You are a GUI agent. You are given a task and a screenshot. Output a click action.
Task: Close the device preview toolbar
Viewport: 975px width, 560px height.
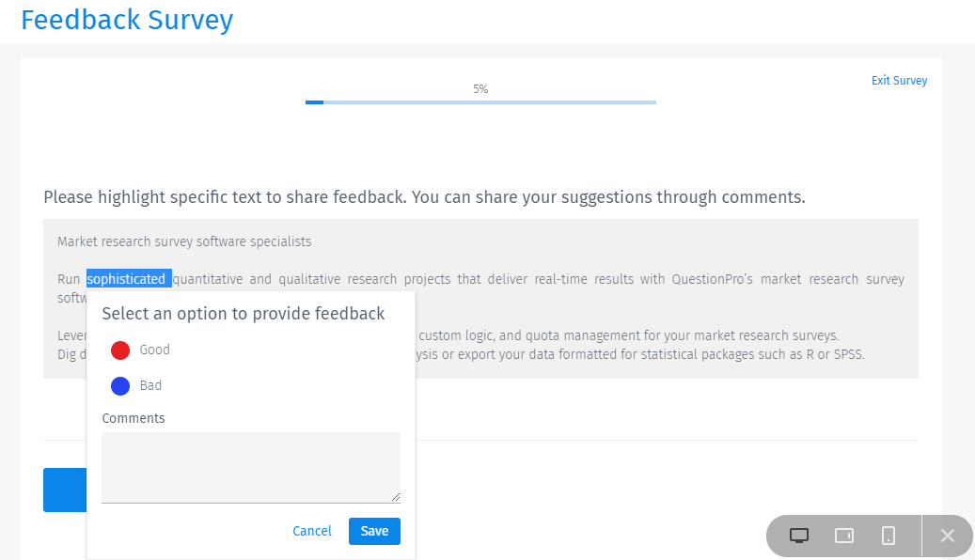point(948,536)
